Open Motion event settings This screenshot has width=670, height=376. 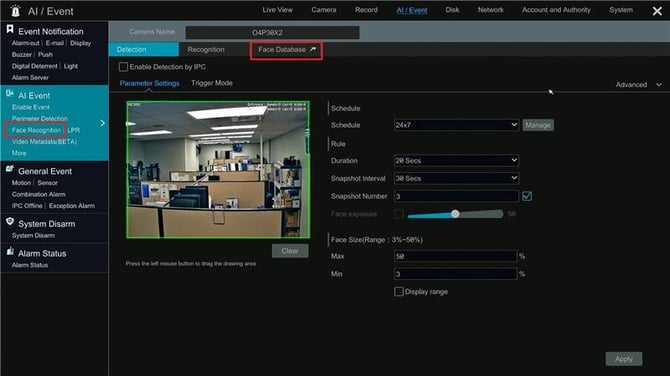coord(21,183)
